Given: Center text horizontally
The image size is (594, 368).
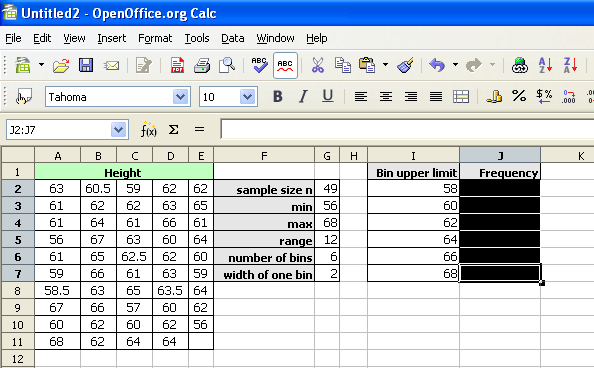Looking at the screenshot, I should point(386,97).
